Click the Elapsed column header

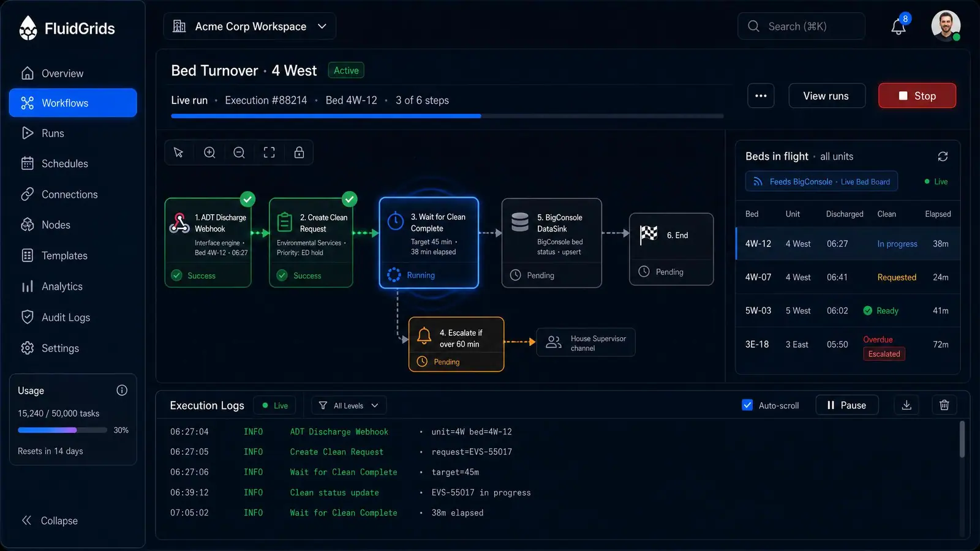point(938,214)
